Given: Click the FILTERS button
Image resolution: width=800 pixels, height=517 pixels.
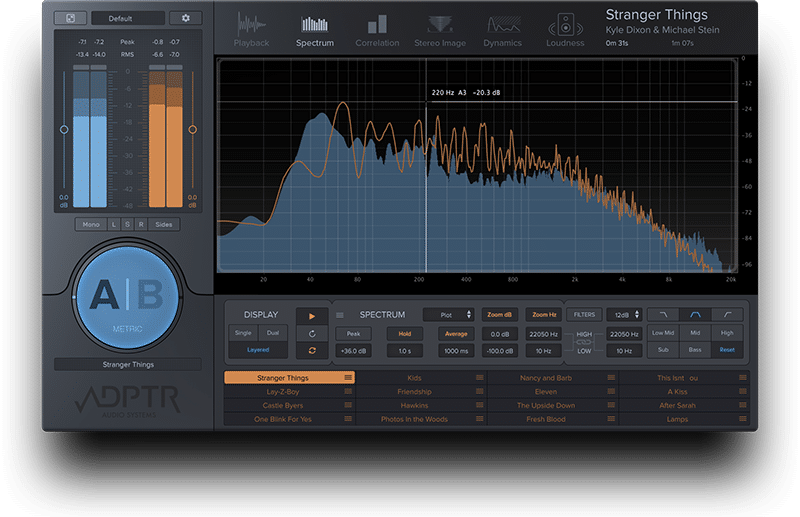Looking at the screenshot, I should coord(584,315).
